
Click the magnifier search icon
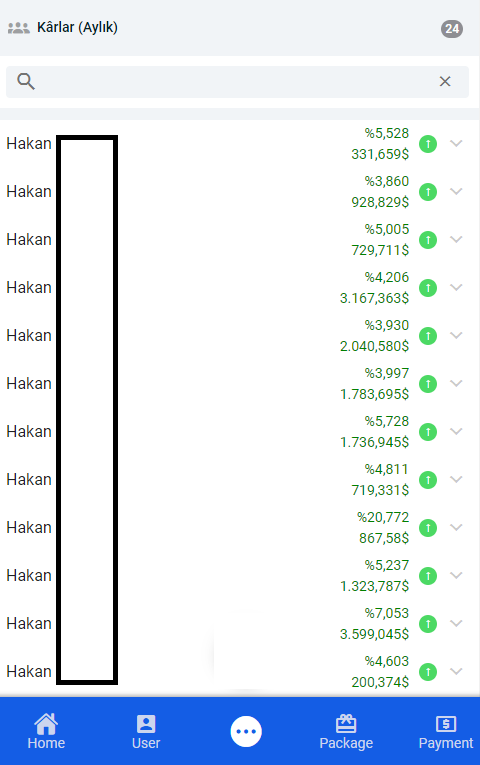(x=26, y=81)
